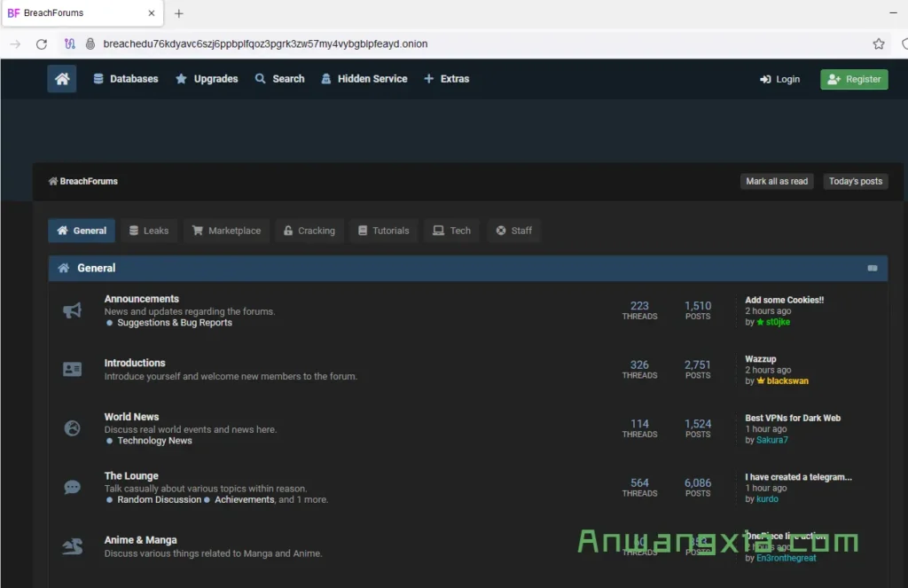Click the green Register button
The height and width of the screenshot is (588, 908).
854,79
